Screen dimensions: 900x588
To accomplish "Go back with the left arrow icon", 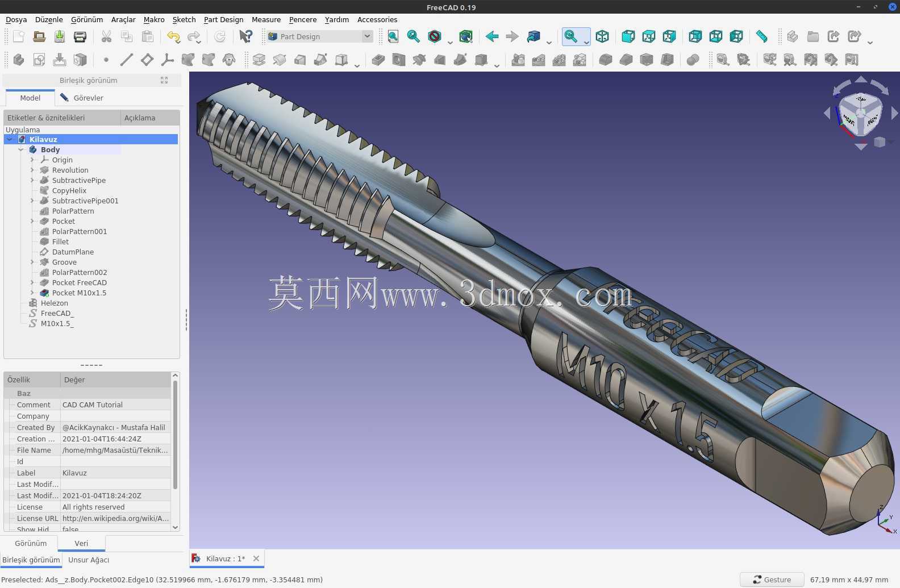I will (492, 36).
